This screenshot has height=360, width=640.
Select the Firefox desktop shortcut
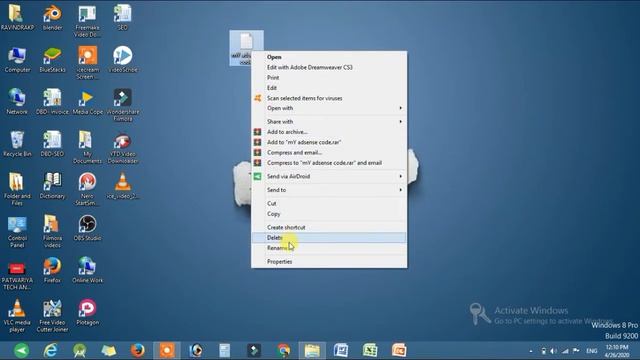pos(52,270)
